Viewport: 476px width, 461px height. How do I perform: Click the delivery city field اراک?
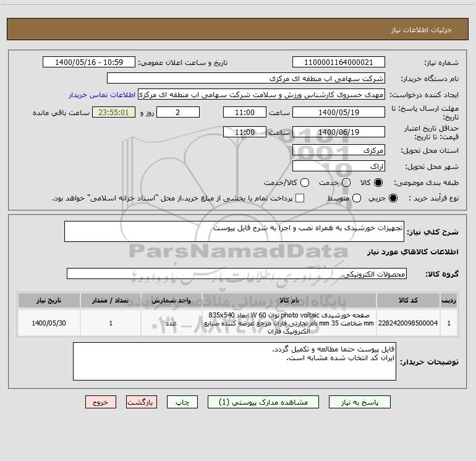[x=339, y=166]
